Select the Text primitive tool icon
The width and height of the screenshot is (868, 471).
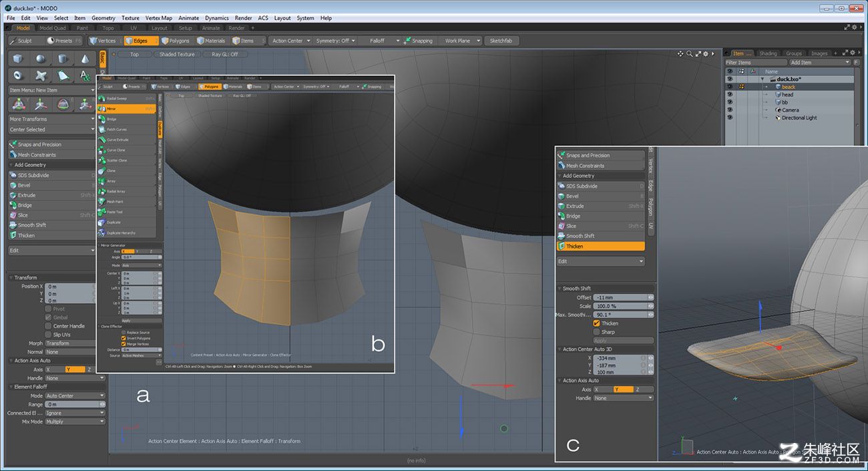[84, 75]
